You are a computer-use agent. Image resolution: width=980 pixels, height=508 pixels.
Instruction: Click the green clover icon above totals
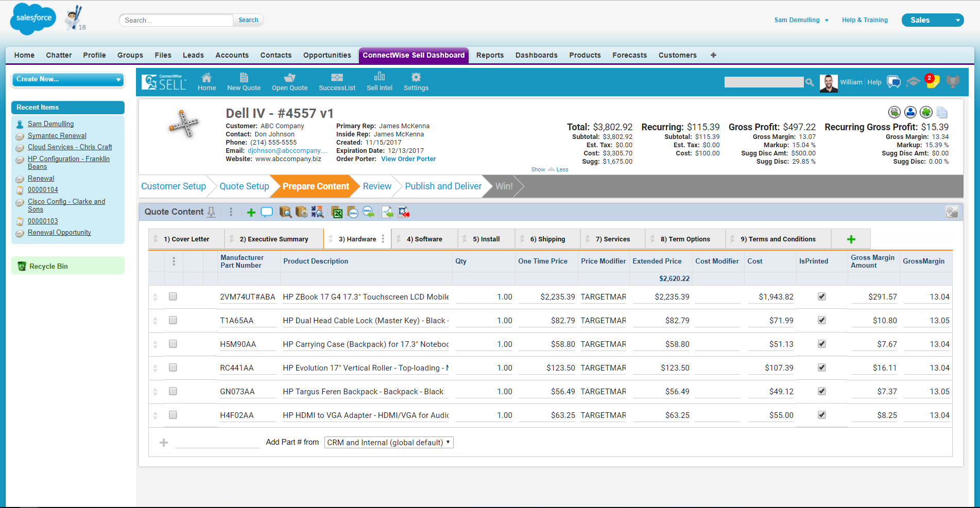pos(926,112)
